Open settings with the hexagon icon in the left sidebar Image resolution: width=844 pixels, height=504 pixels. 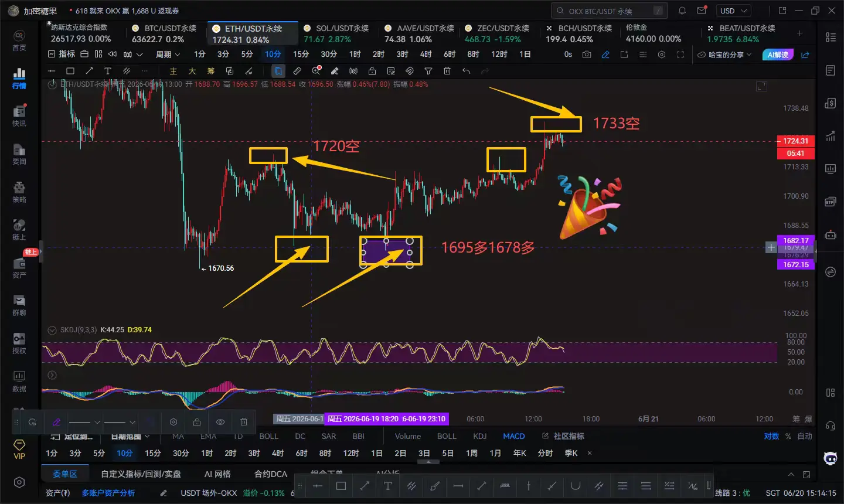[19, 482]
